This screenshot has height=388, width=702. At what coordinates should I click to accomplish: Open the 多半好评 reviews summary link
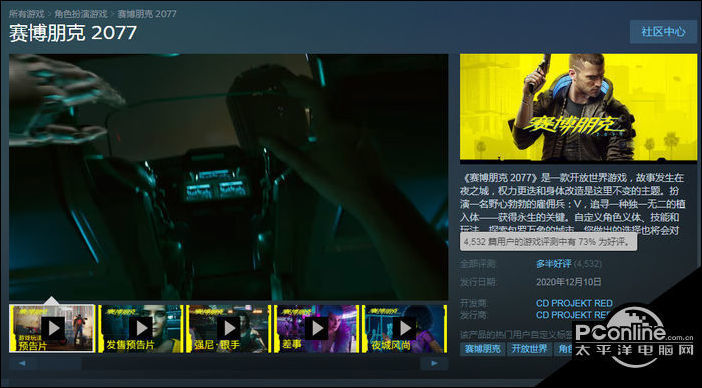(553, 264)
